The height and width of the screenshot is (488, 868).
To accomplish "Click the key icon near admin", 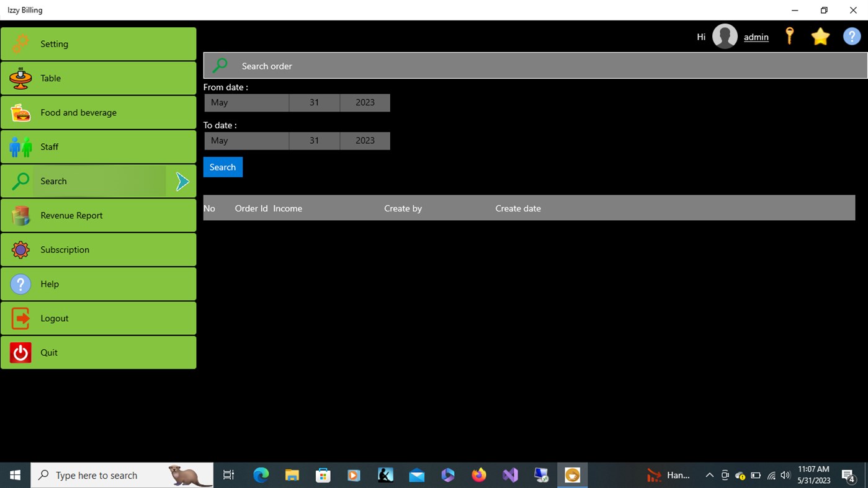I will point(789,36).
